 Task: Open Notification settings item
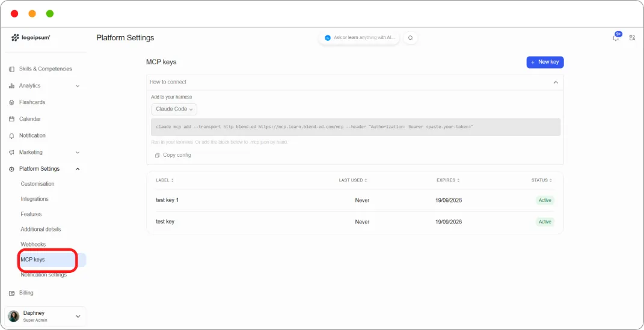point(43,275)
